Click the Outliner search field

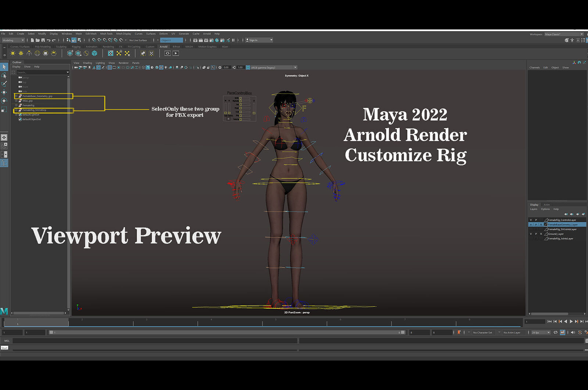click(43, 72)
